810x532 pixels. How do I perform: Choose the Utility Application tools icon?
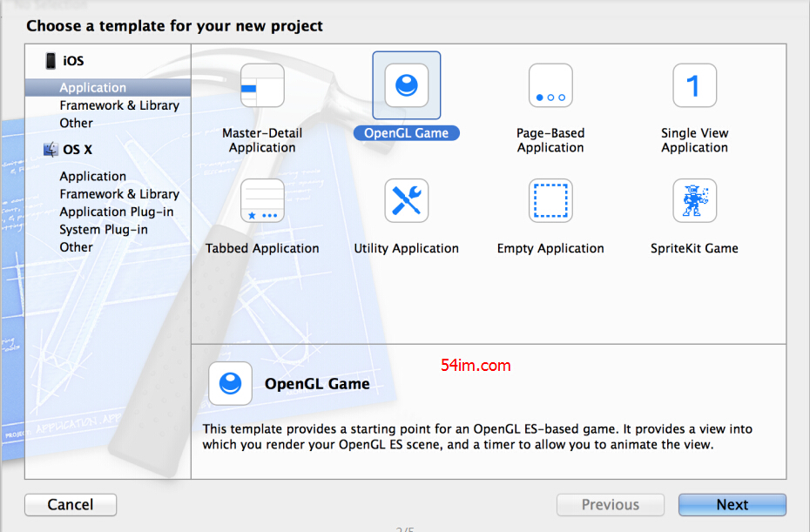(x=407, y=201)
